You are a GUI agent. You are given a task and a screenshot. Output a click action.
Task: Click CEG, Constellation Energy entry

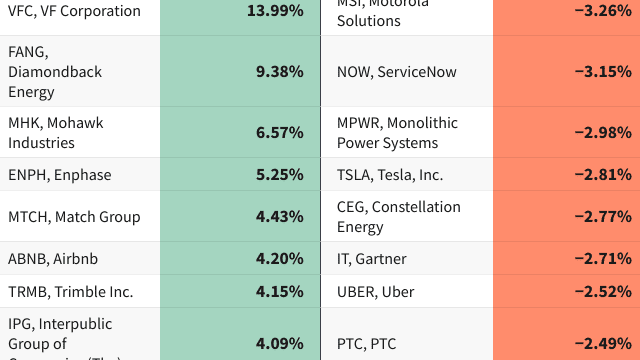[x=407, y=216]
